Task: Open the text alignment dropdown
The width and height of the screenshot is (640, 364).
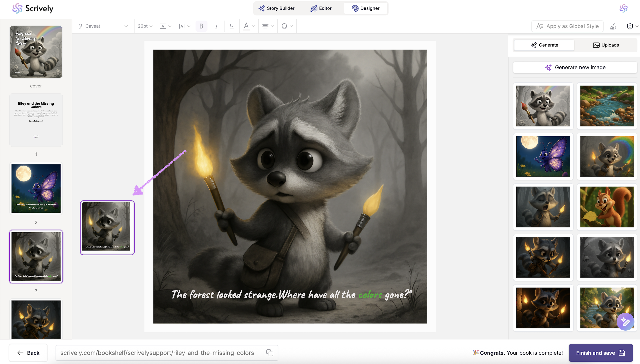Action: pyautogui.click(x=268, y=26)
